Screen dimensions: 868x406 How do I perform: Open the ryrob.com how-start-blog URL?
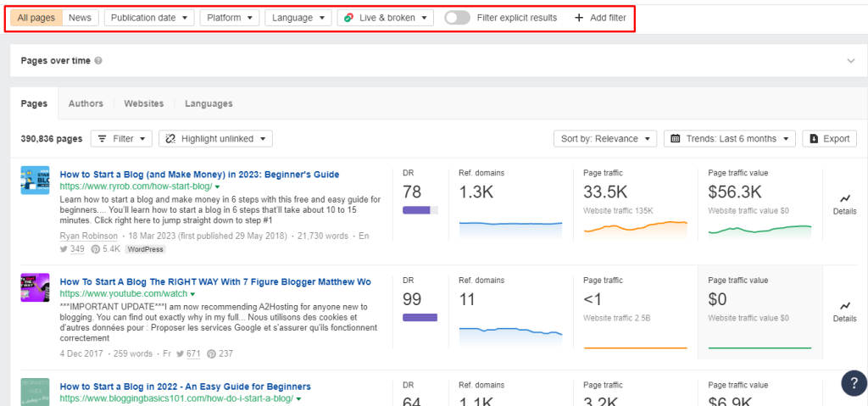point(136,186)
